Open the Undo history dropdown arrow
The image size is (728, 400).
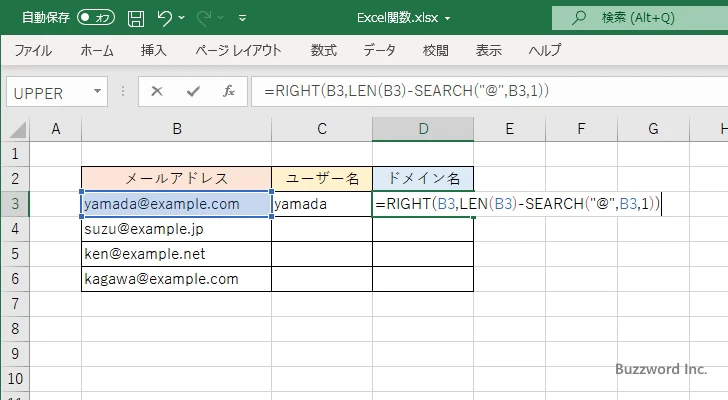(x=182, y=18)
